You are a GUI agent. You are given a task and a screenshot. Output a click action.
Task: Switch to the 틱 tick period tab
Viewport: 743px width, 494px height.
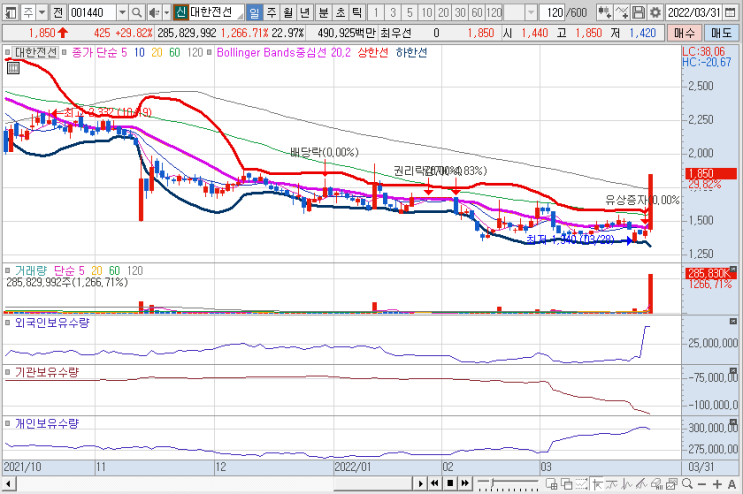coord(357,12)
